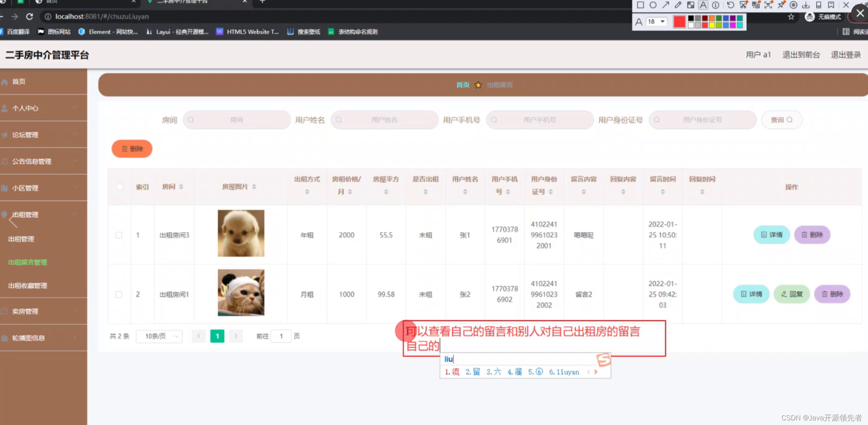Pin the screenshot to screen

coord(781,5)
